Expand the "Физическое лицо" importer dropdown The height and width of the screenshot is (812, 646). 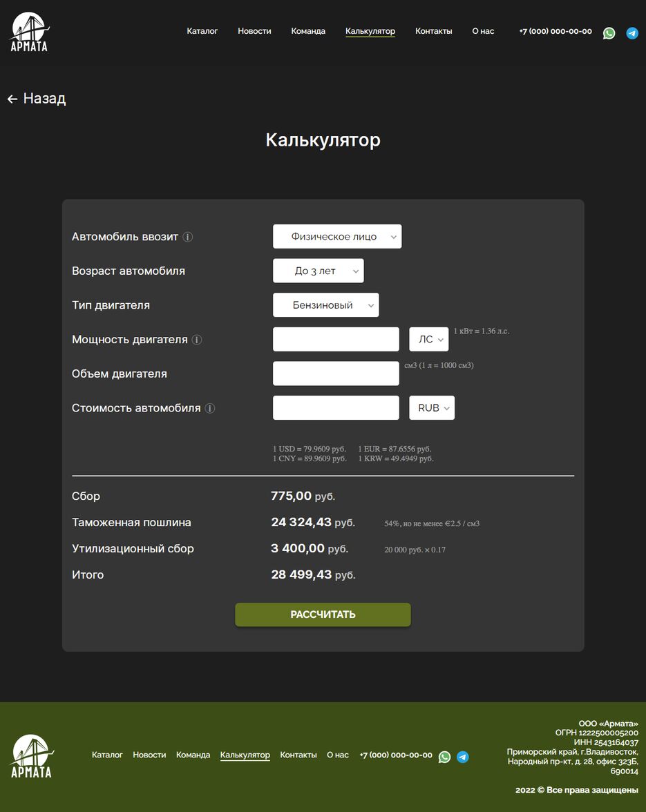(337, 237)
